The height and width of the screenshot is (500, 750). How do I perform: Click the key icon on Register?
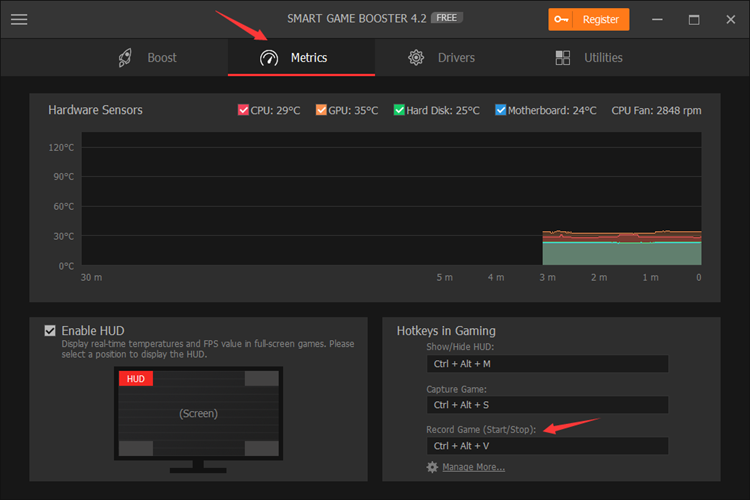pos(561,20)
